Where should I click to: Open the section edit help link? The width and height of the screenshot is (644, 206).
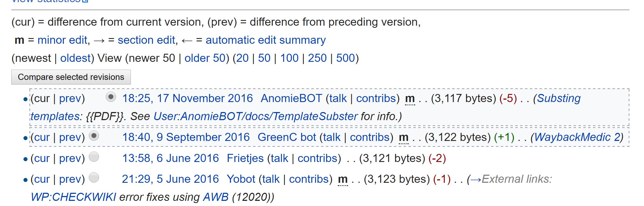click(x=146, y=40)
